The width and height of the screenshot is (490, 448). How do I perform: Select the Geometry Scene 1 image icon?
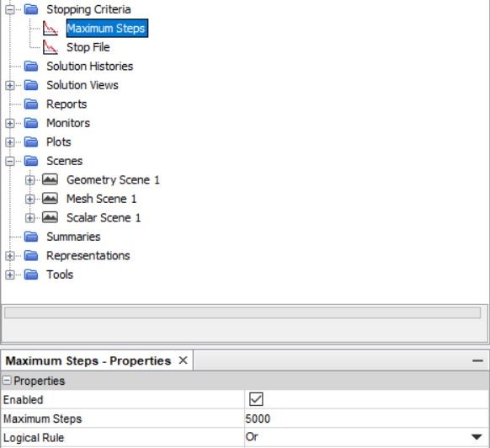click(50, 179)
